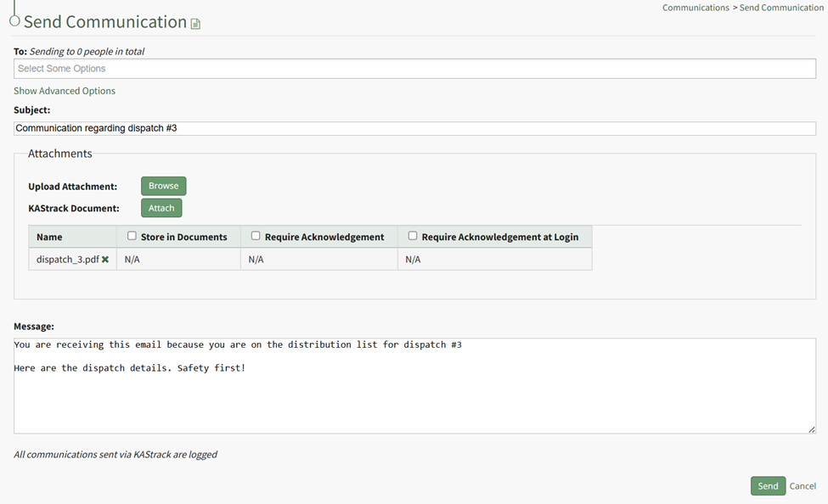Check Require Acknowledgement at Login box
The height and width of the screenshot is (504, 828).
click(413, 236)
